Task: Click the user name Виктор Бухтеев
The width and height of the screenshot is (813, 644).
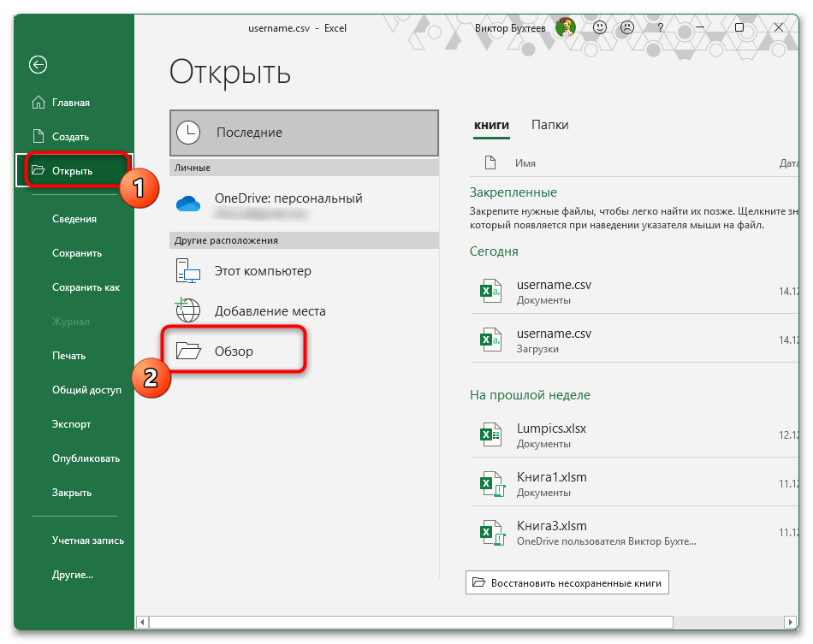Action: tap(510, 28)
